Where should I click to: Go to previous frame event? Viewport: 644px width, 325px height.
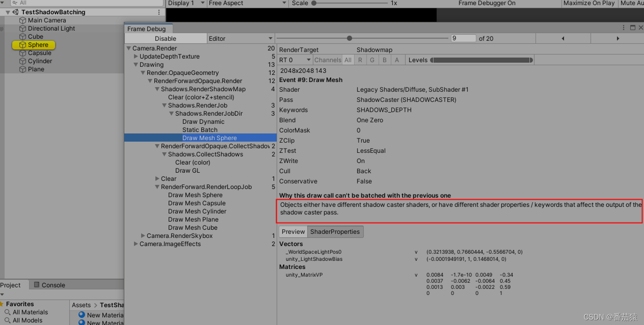[x=563, y=38]
